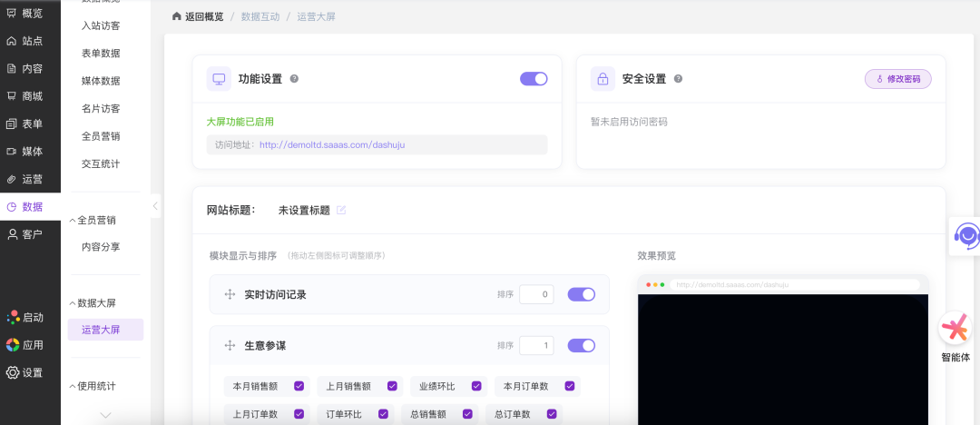Select 媒体数据 in the submenu

click(x=101, y=81)
